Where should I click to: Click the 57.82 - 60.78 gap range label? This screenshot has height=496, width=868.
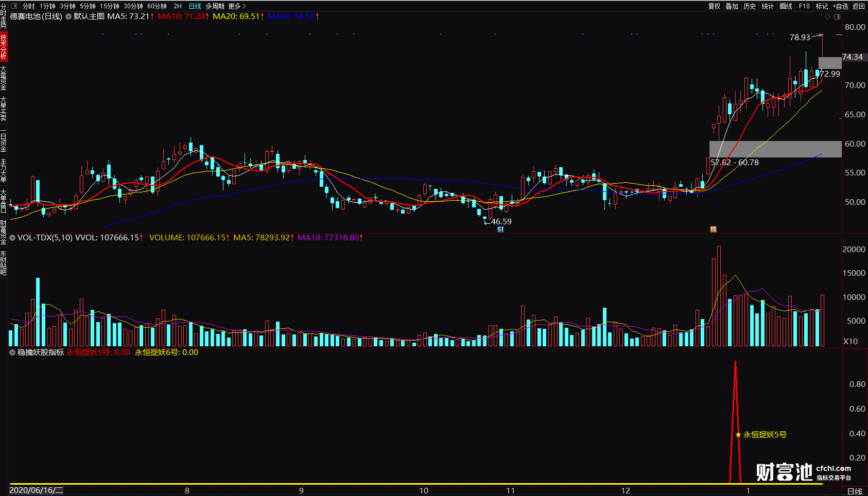tap(735, 163)
